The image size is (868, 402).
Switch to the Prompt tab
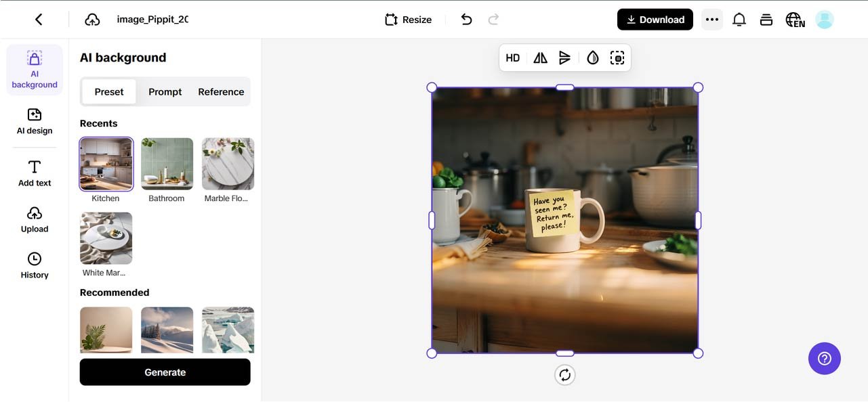point(165,92)
